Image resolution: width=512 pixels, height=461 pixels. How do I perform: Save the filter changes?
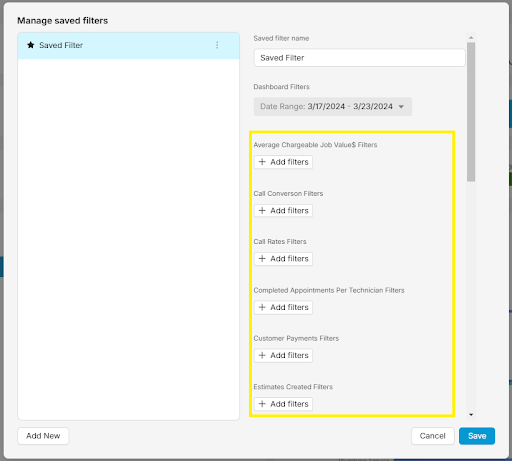click(477, 436)
